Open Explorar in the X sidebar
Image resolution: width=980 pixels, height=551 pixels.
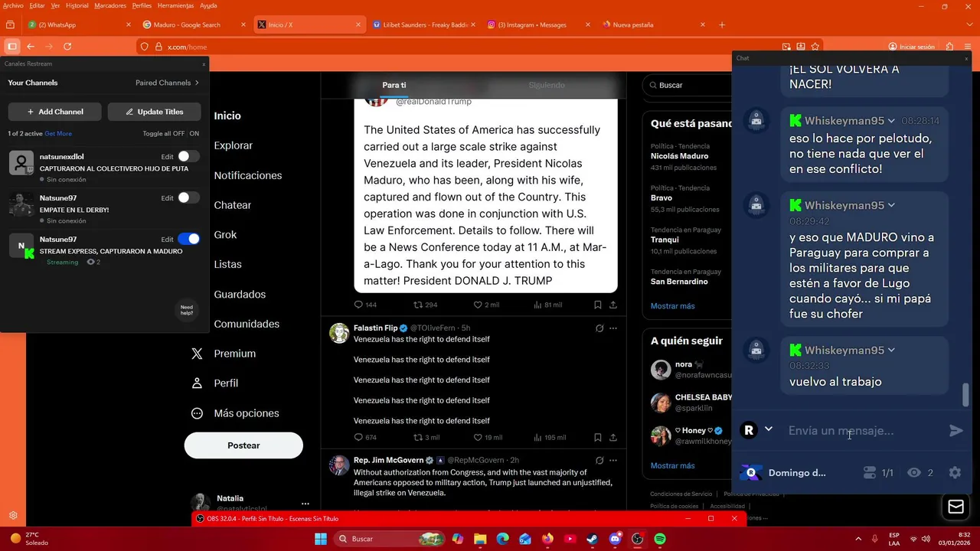(233, 145)
